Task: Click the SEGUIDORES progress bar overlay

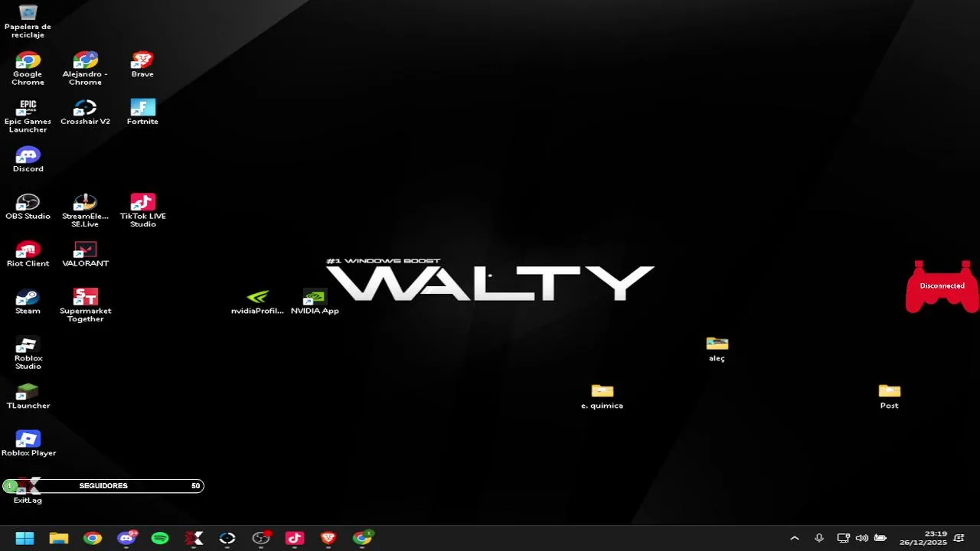Action: [x=103, y=486]
